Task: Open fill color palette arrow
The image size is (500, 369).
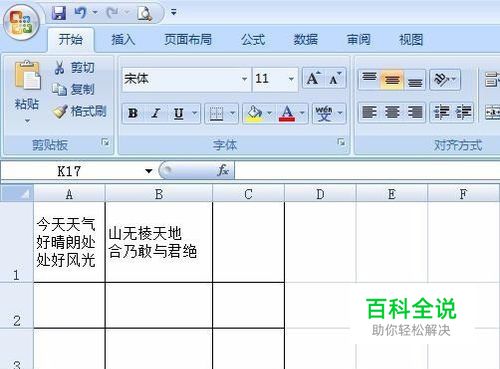Action: point(269,113)
